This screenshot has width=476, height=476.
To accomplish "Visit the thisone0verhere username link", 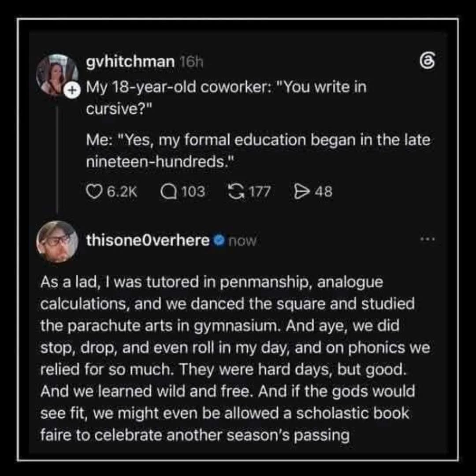I will click(x=148, y=240).
